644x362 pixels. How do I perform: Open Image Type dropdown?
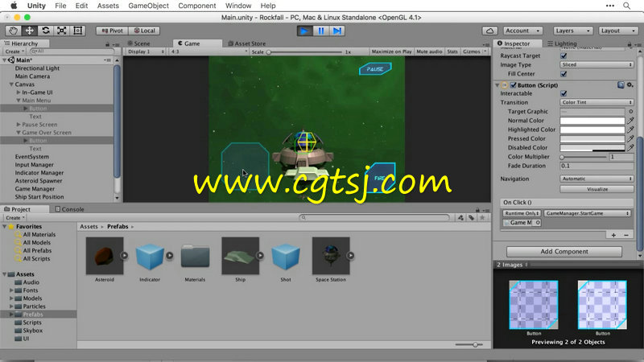pyautogui.click(x=597, y=65)
